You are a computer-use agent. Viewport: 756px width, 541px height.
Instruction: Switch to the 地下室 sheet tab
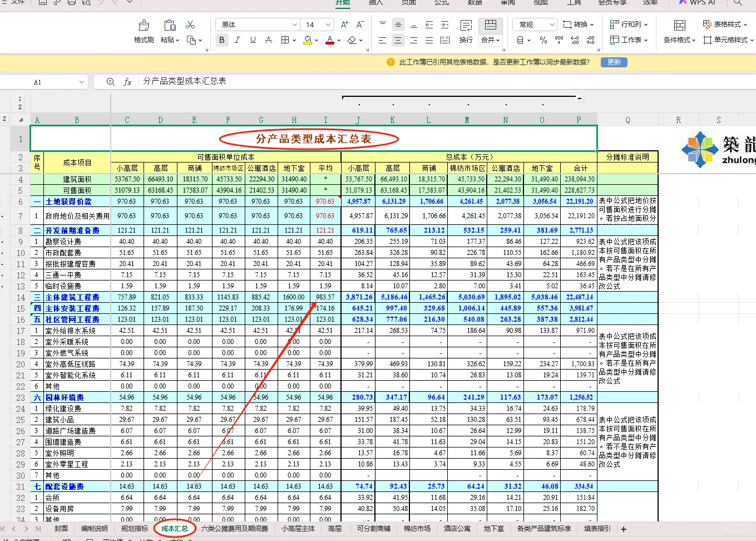494,529
